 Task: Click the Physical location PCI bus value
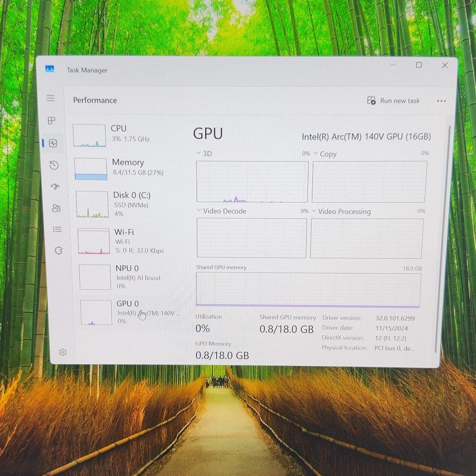(394, 348)
